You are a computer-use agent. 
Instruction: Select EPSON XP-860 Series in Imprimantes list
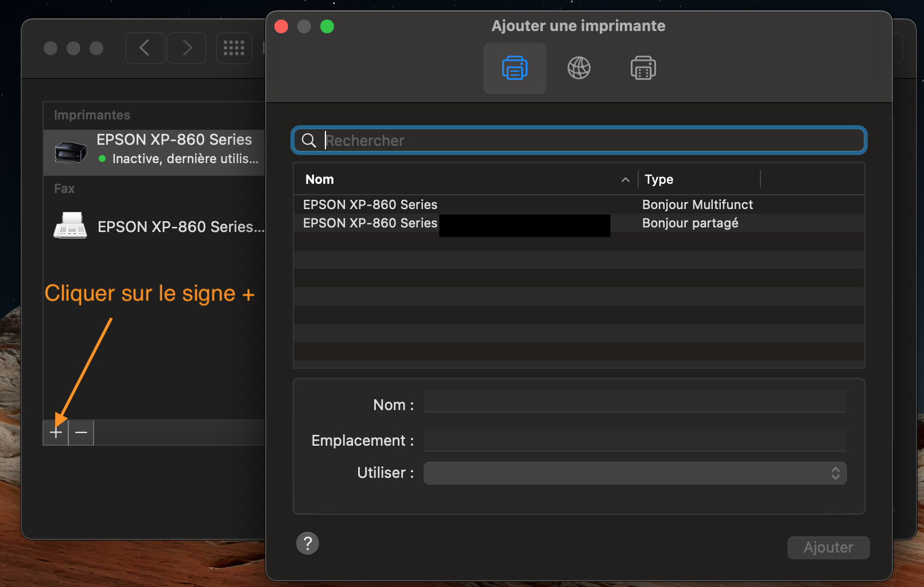(x=155, y=148)
